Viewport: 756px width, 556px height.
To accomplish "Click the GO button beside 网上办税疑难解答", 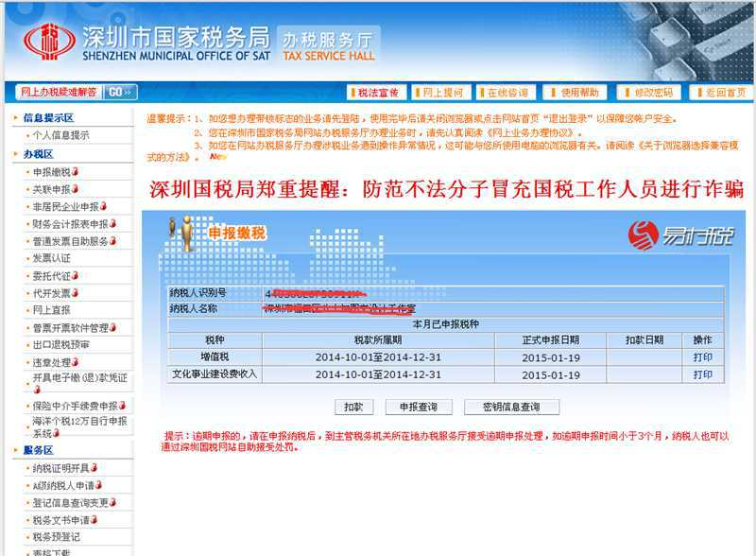I will coord(120,92).
